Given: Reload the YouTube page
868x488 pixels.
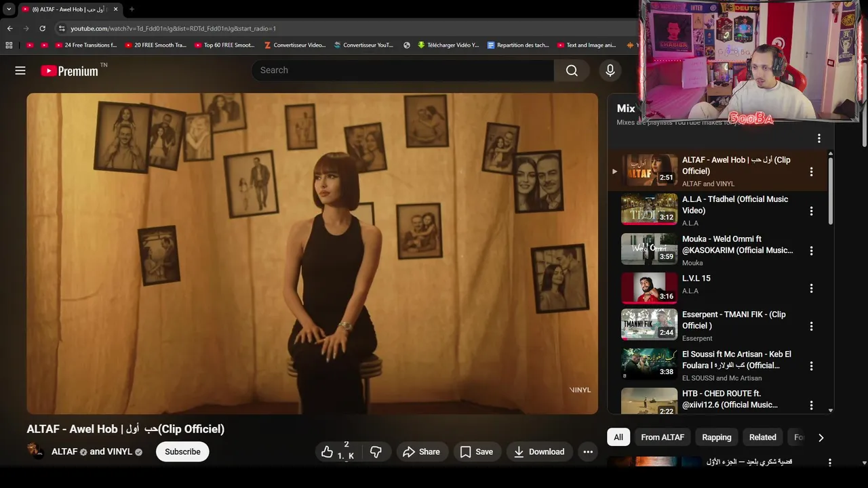Looking at the screenshot, I should coord(42,28).
